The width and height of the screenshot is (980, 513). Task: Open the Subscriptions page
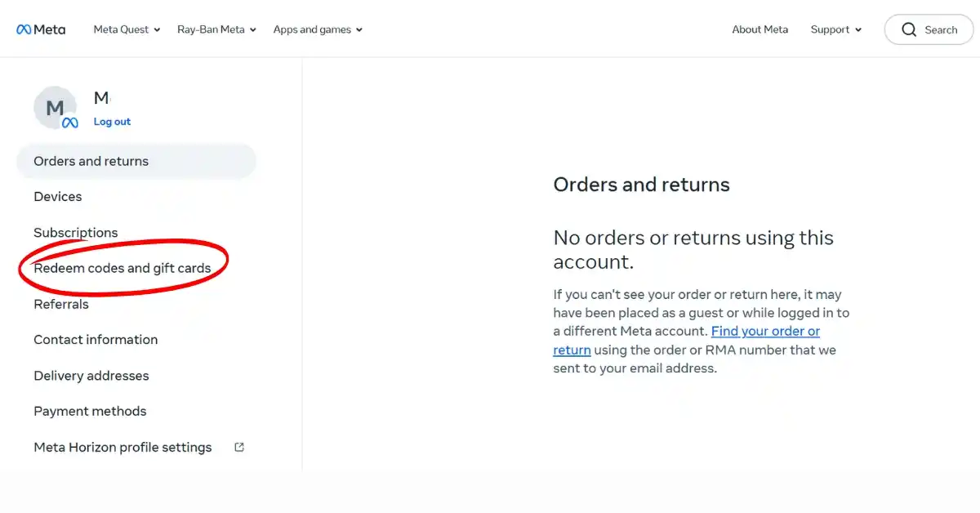(x=75, y=232)
